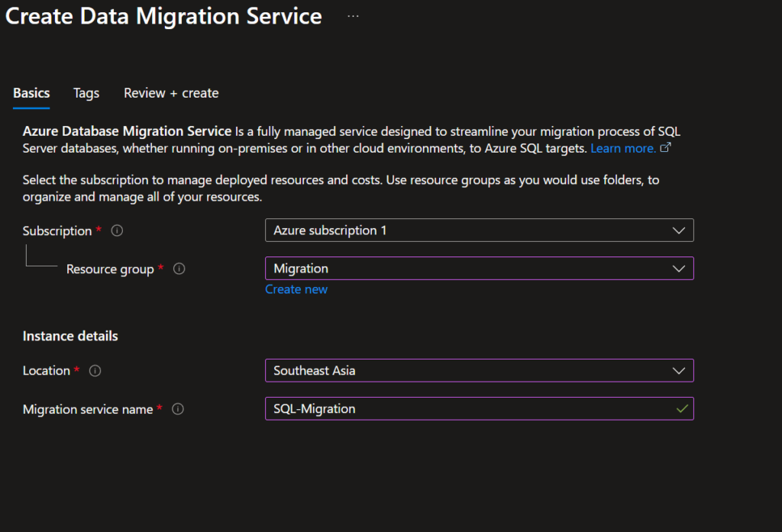This screenshot has height=532, width=782.
Task: Click external link icon beside Learn more
Action: point(665,148)
